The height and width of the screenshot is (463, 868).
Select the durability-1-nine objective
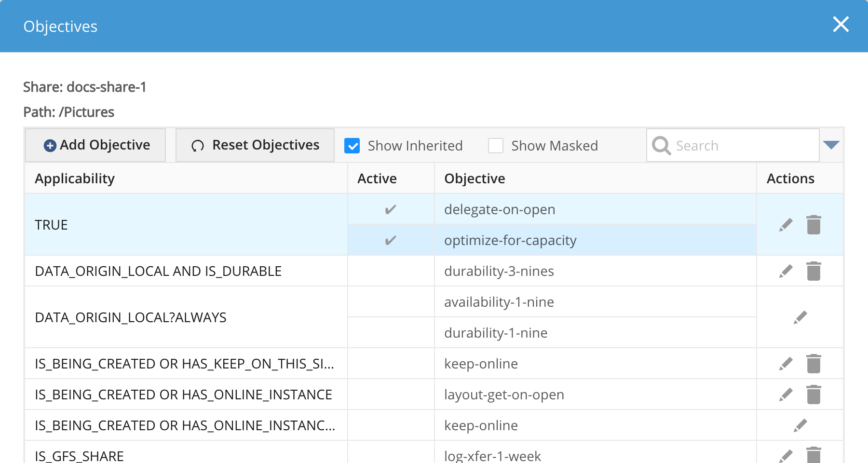pyautogui.click(x=596, y=333)
